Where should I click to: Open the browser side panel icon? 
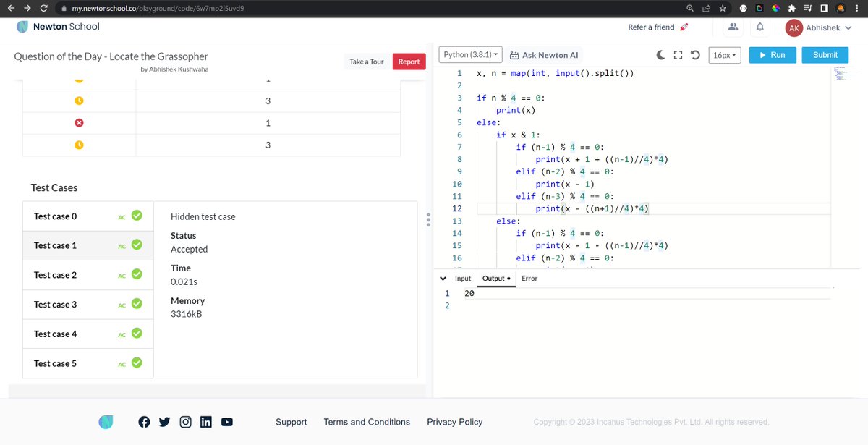point(824,8)
